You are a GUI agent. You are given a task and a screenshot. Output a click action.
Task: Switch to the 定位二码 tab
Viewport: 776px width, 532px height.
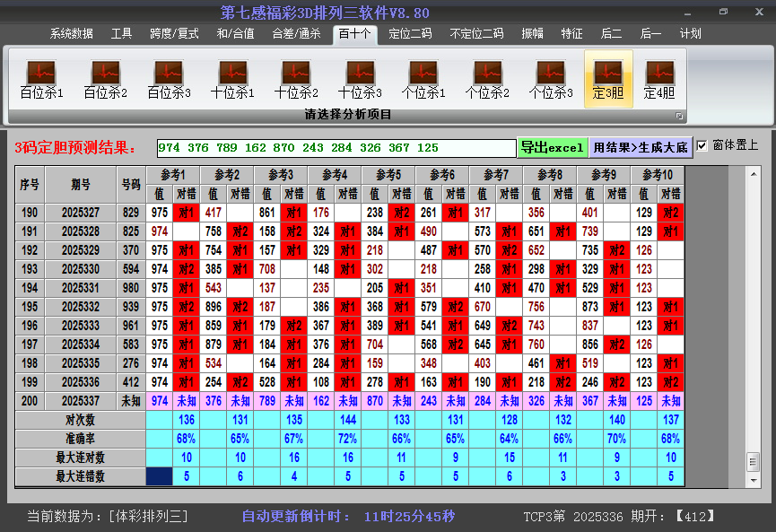pyautogui.click(x=410, y=33)
